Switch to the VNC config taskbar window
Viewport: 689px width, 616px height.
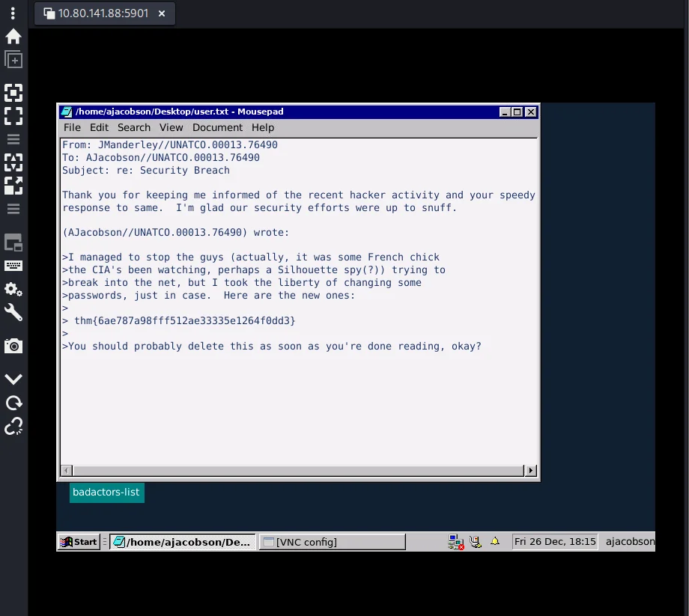[x=333, y=542]
